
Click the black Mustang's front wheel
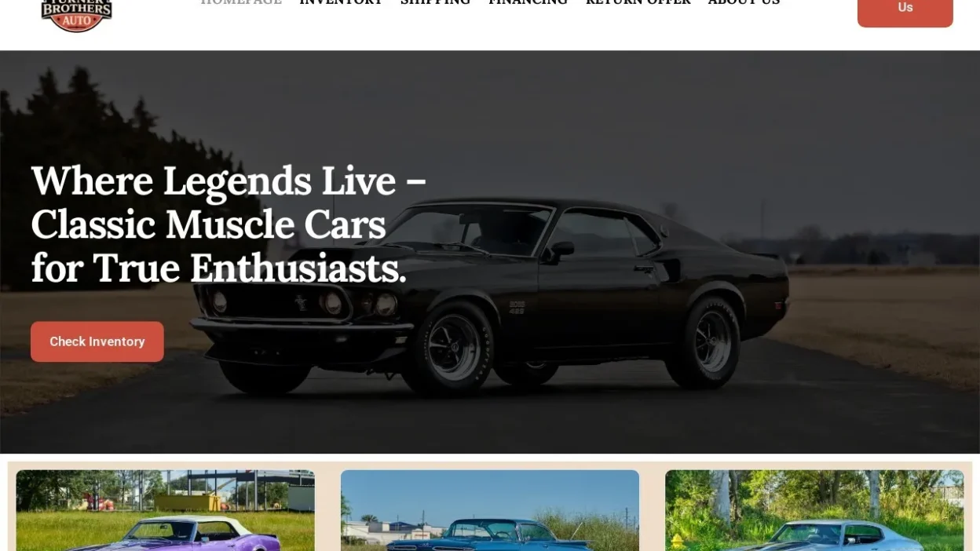coord(453,348)
